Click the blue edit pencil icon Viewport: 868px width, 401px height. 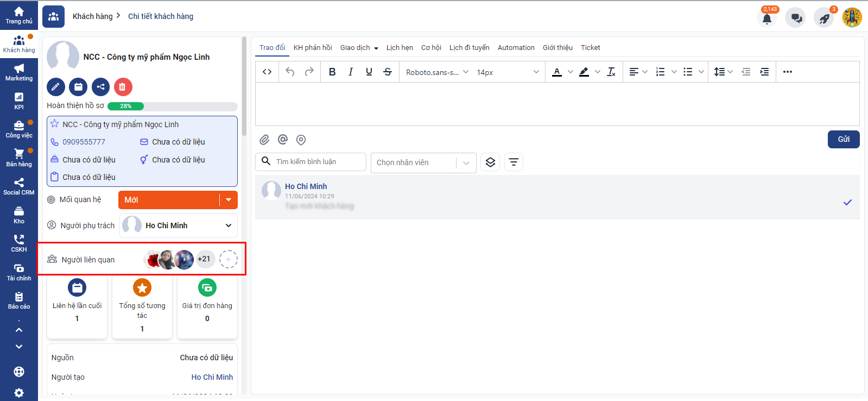pos(56,87)
